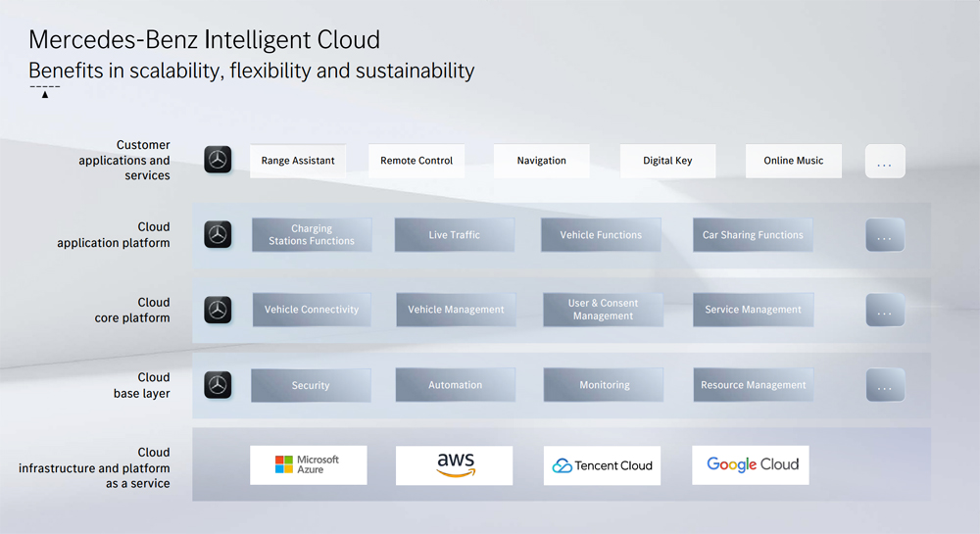This screenshot has height=534, width=980.
Task: Click the Mercedes star icon beside Customer applications row
Action: pyautogui.click(x=218, y=160)
